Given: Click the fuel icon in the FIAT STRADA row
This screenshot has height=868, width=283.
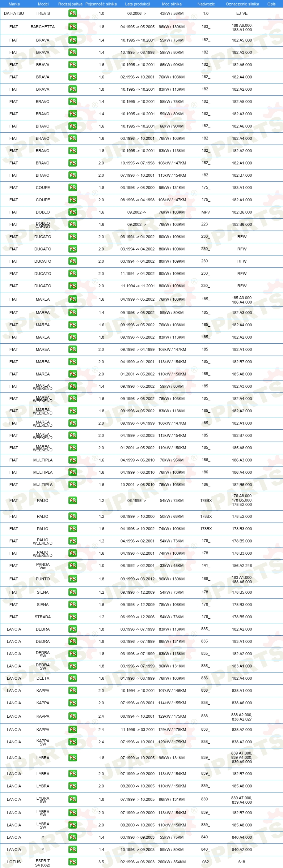Looking at the screenshot, I should [x=73, y=617].
